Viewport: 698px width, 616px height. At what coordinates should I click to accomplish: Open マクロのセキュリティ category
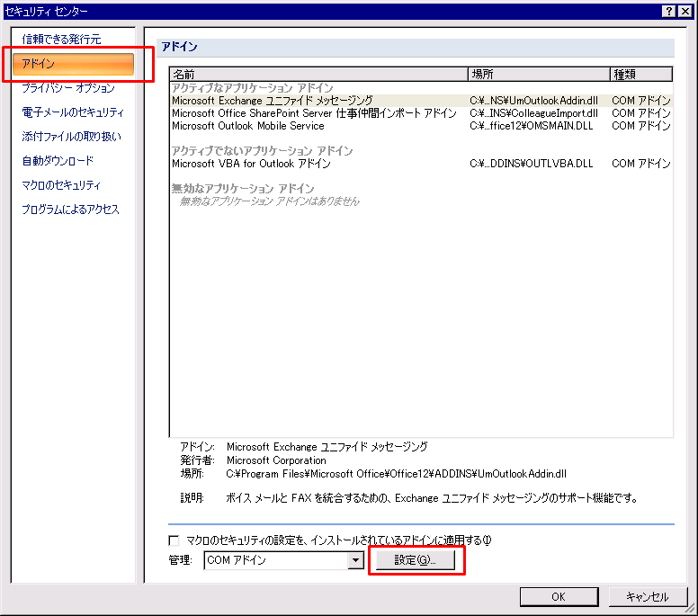coord(61,185)
